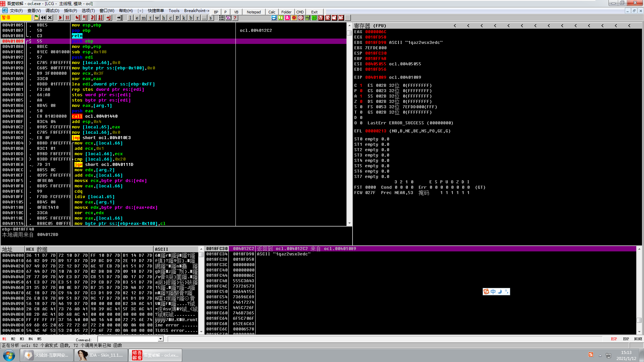Image resolution: width=644 pixels, height=362 pixels.
Task: Toggle the Zero flag Z value
Action: coord(361,102)
